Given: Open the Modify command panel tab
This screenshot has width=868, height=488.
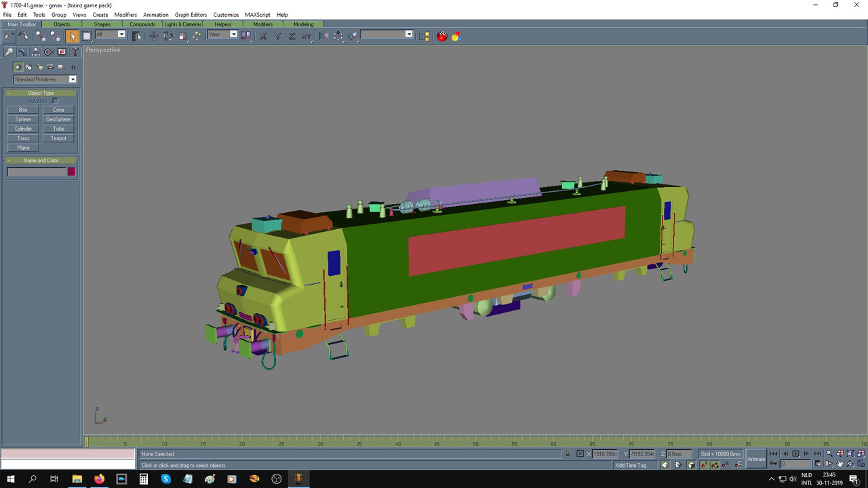Looking at the screenshot, I should [x=22, y=52].
